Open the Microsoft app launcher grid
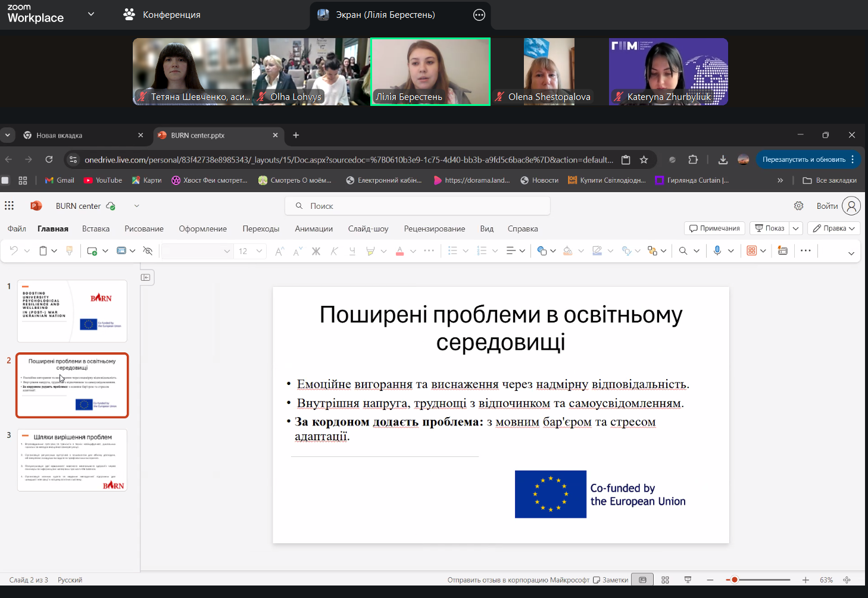Screen dimensions: 868x598 tap(9, 206)
